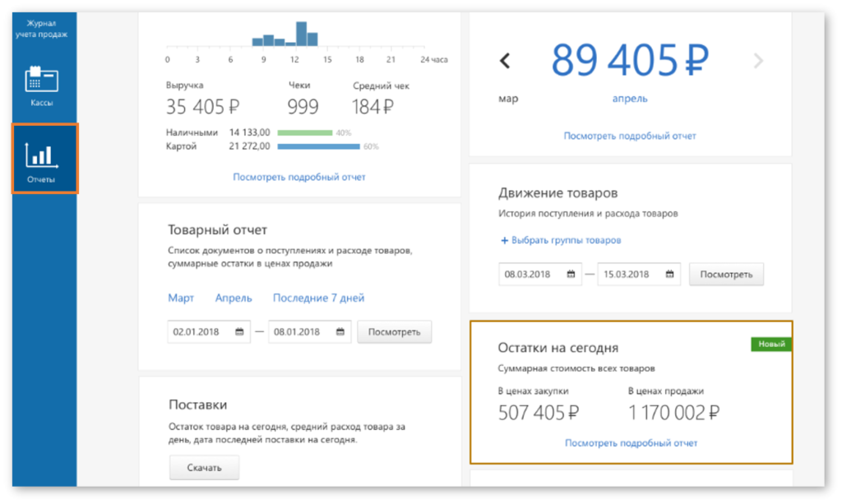Select the Март period shortcut
Image resolution: width=842 pixels, height=504 pixels.
pyautogui.click(x=181, y=298)
